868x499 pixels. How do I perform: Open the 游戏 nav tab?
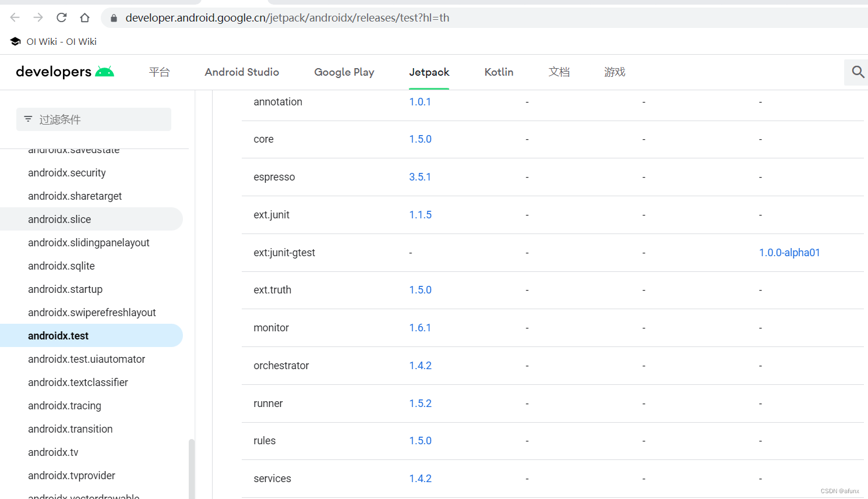point(615,72)
